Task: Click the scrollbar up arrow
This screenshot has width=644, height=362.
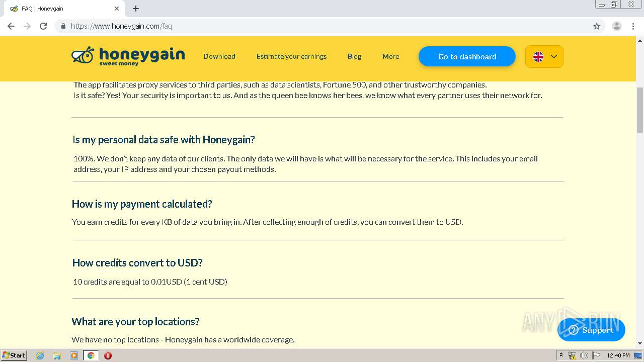Action: (x=640, y=40)
